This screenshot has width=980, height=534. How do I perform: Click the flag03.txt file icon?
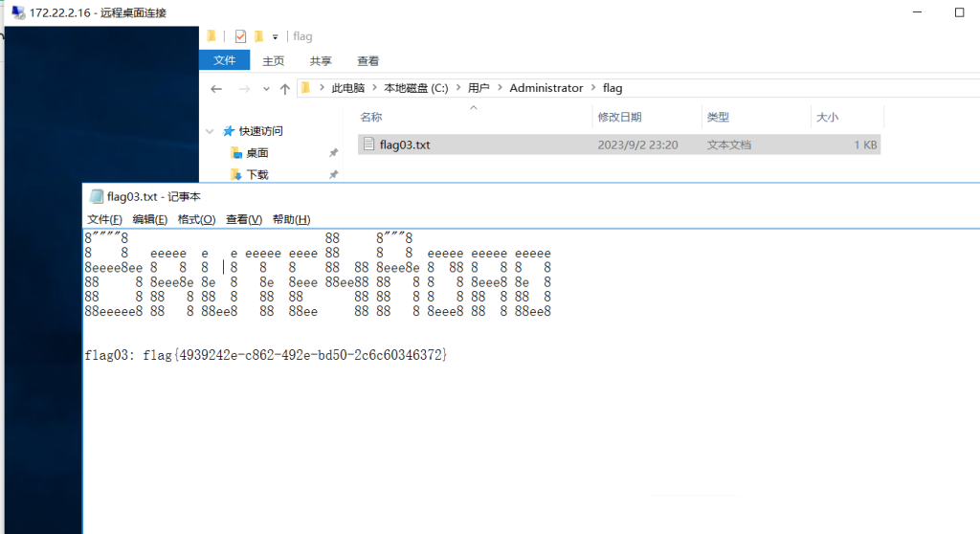click(x=368, y=145)
